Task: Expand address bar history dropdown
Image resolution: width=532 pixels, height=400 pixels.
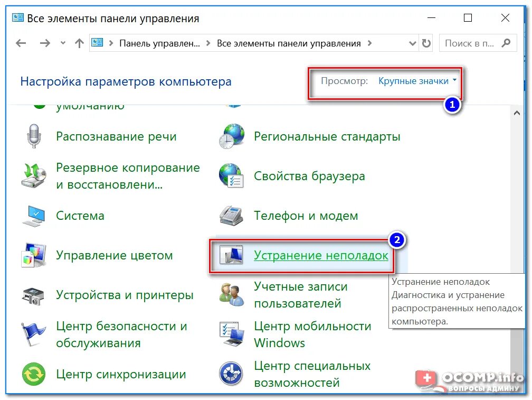Action: pos(413,43)
